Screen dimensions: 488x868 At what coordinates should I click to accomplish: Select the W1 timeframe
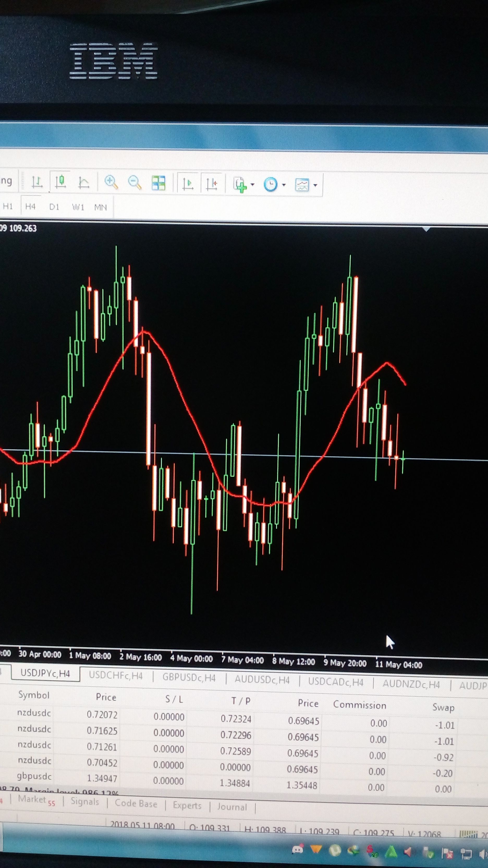coord(78,207)
